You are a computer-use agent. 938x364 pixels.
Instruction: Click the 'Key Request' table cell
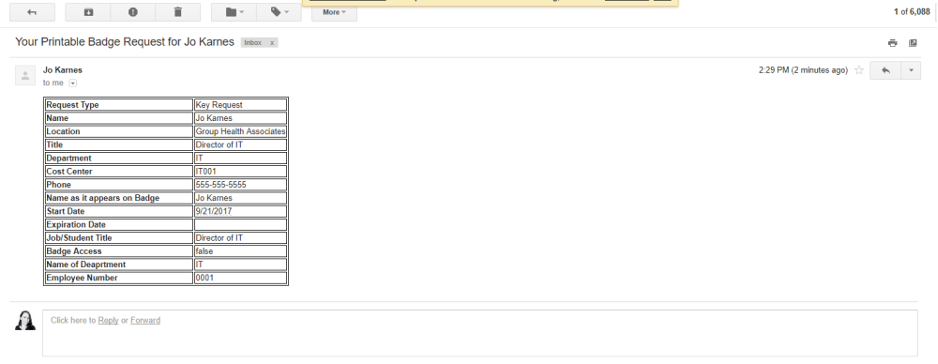[240, 105]
